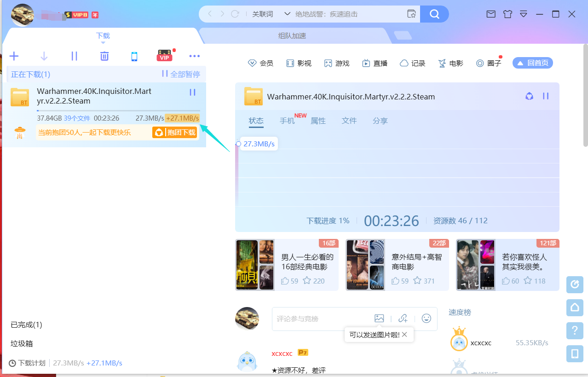Open the VIP speedup icon
This screenshot has height=377, width=588.
(x=164, y=56)
